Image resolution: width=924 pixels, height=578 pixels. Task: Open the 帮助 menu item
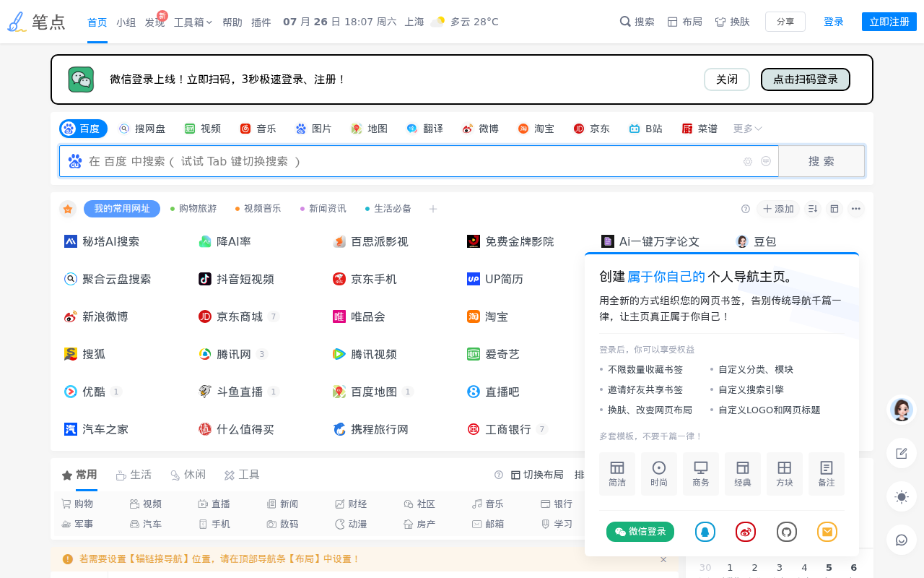[x=232, y=22]
